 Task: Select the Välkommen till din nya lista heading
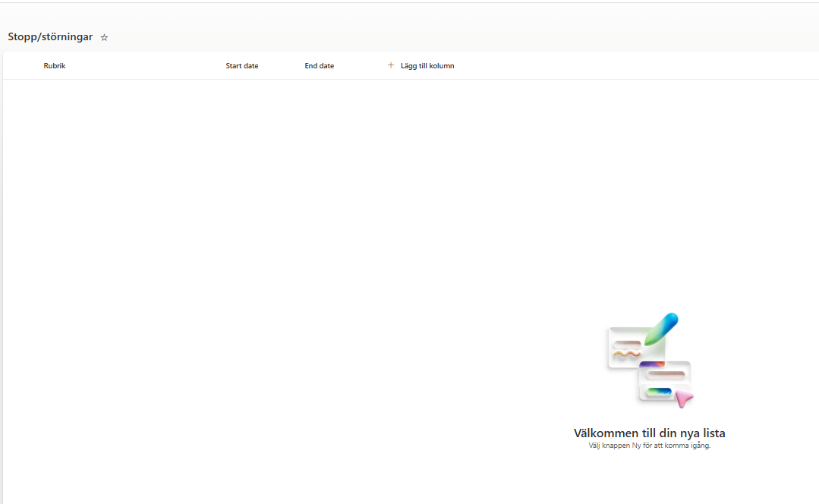pos(649,433)
